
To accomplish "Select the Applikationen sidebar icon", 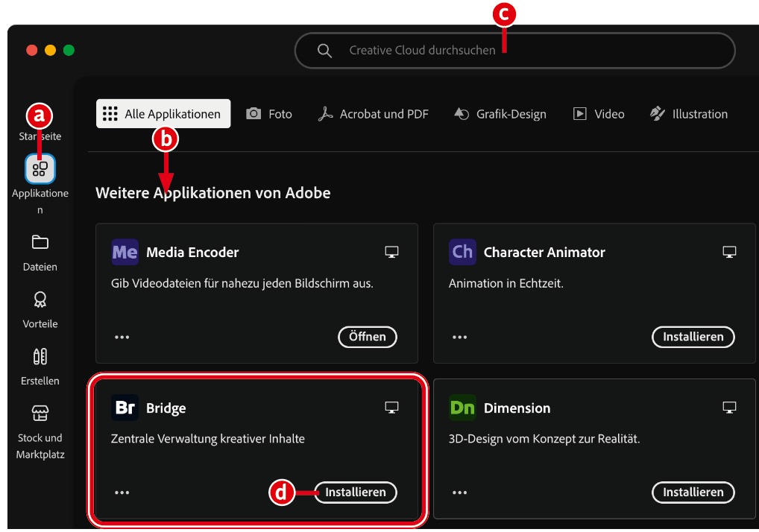I will click(x=40, y=168).
